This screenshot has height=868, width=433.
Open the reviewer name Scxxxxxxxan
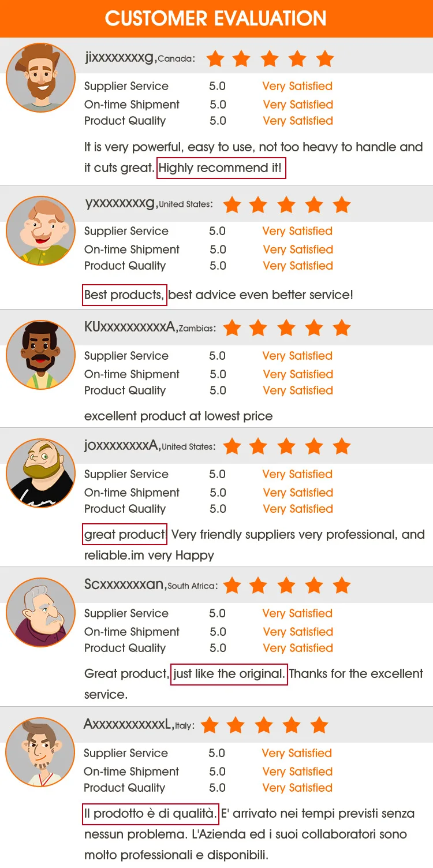(x=124, y=584)
